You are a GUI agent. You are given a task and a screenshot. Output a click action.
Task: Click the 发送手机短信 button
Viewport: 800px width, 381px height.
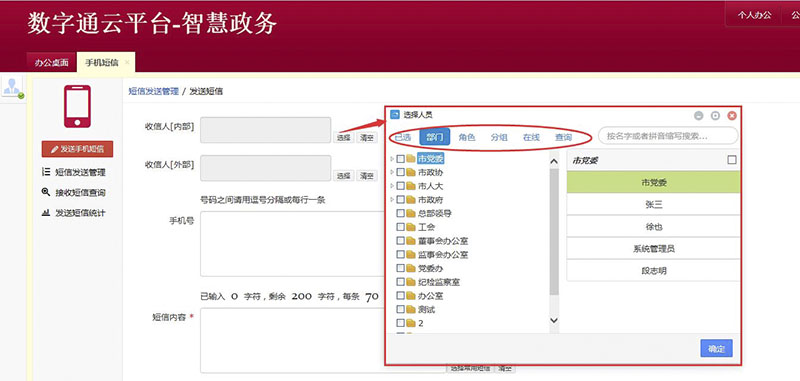click(78, 149)
